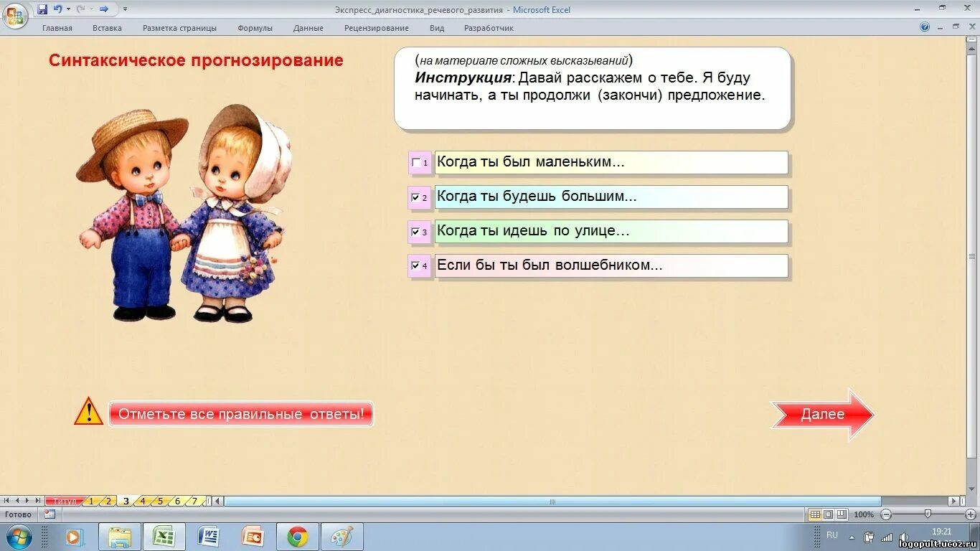Click the text Когда ты будешь большим
The height and width of the screenshot is (551, 980).
(x=537, y=197)
